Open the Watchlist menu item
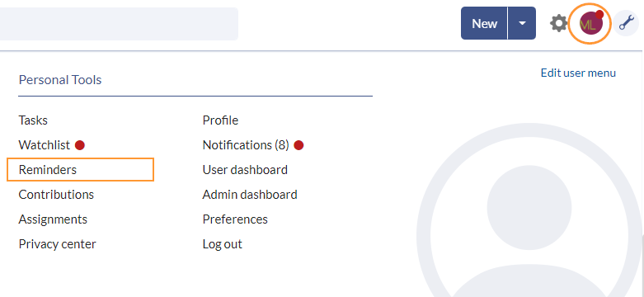 coord(45,145)
